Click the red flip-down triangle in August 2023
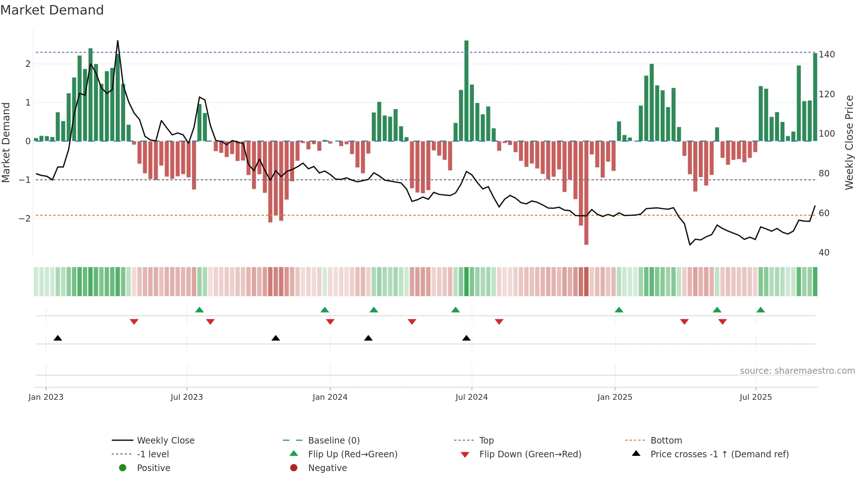The height and width of the screenshot is (488, 868). point(210,322)
